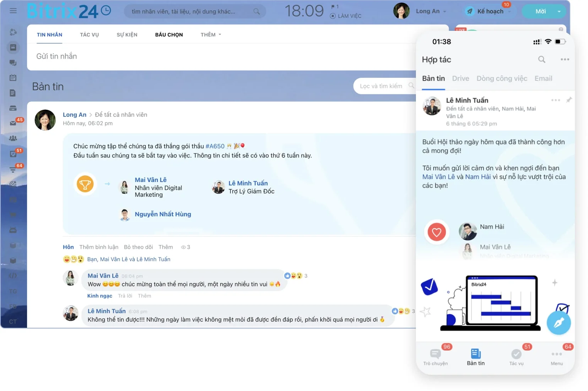Switch to the BẦU CHỌN tab
Viewport: 588px width, 391px height.
(x=169, y=34)
